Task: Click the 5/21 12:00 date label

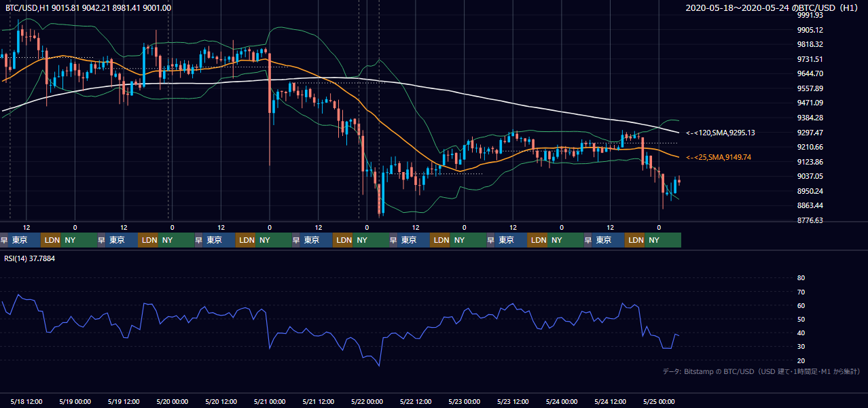Action: click(x=318, y=402)
